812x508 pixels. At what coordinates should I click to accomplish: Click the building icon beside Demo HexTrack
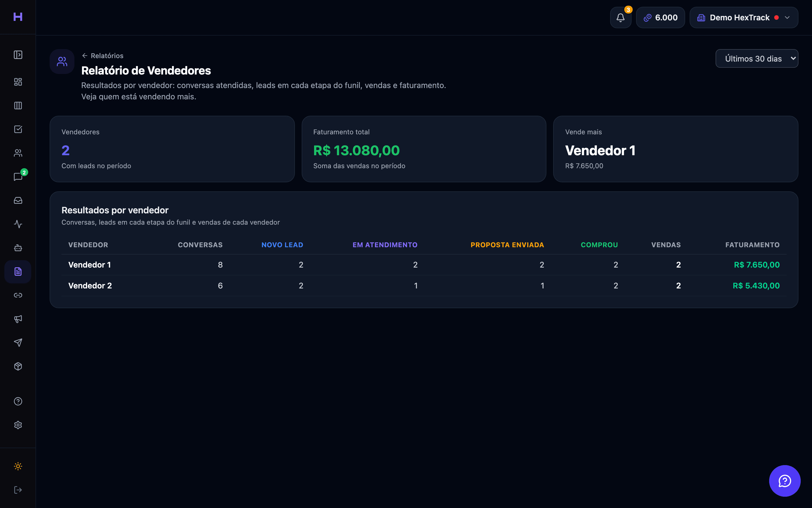tap(701, 17)
